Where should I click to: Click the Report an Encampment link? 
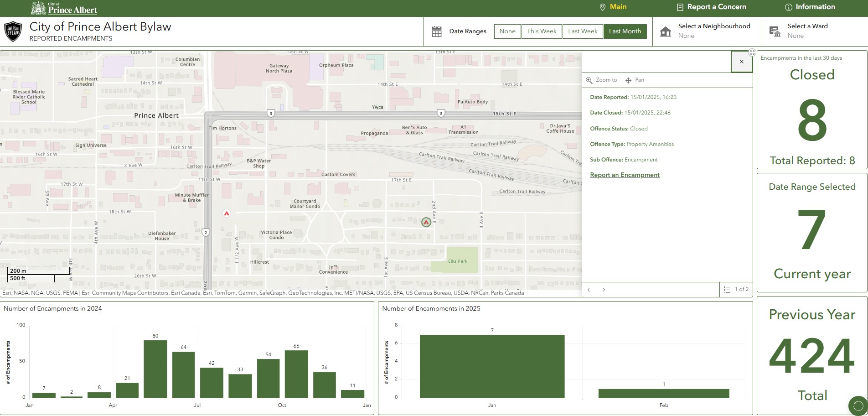tap(625, 175)
